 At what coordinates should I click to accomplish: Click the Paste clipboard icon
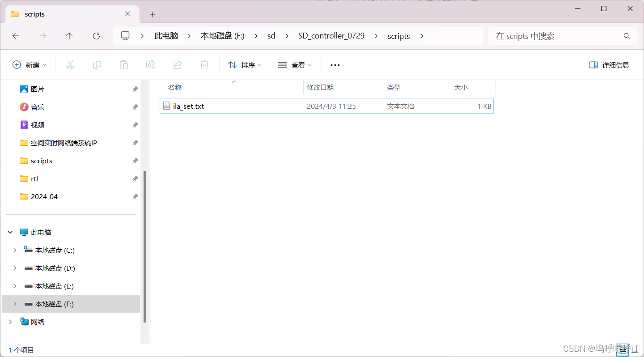pyautogui.click(x=124, y=65)
